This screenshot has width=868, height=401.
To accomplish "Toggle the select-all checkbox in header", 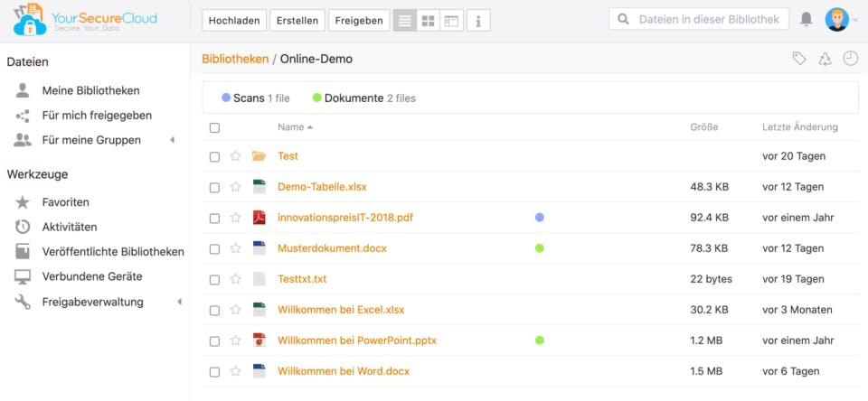I will click(x=214, y=127).
